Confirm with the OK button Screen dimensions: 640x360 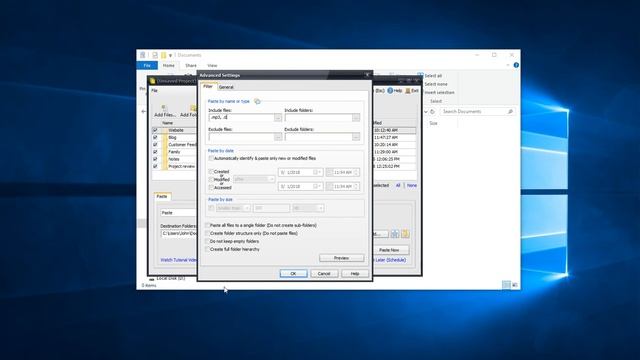tap(293, 273)
